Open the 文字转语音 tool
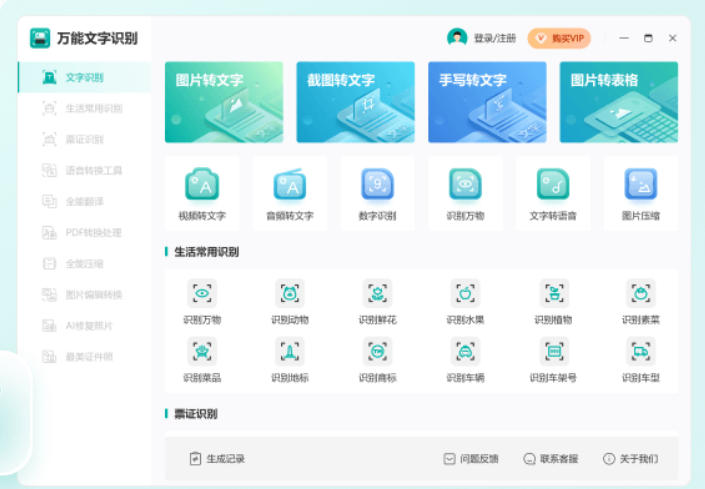Screen dimensions: 705x489 (x=553, y=185)
